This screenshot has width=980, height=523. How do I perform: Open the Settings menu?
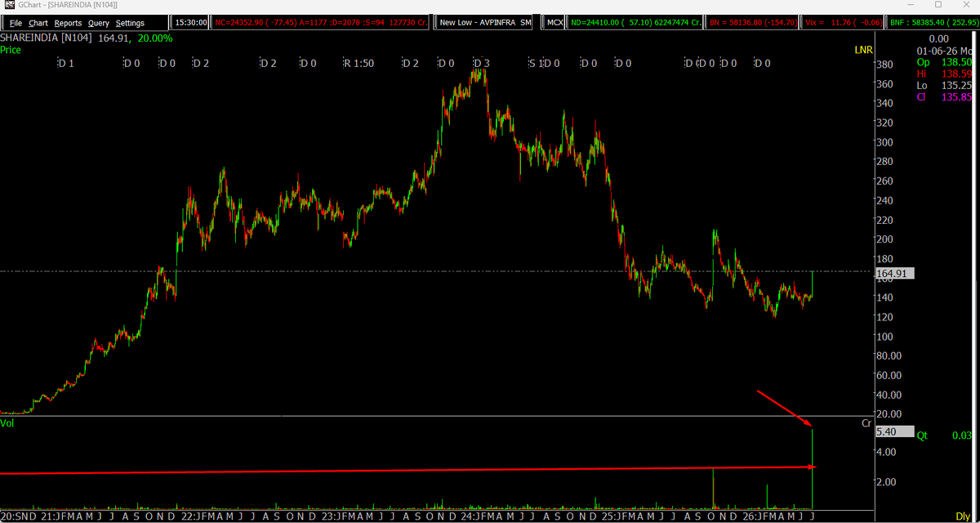(x=130, y=23)
